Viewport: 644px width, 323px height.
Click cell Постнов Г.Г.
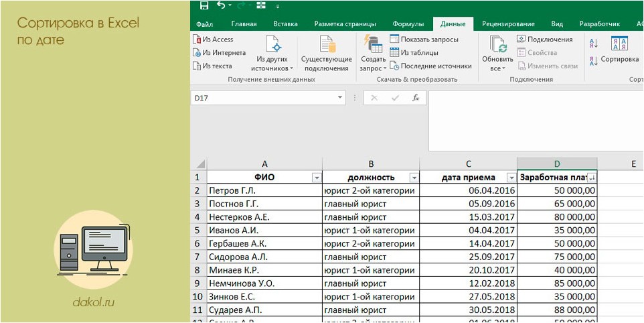(264, 204)
